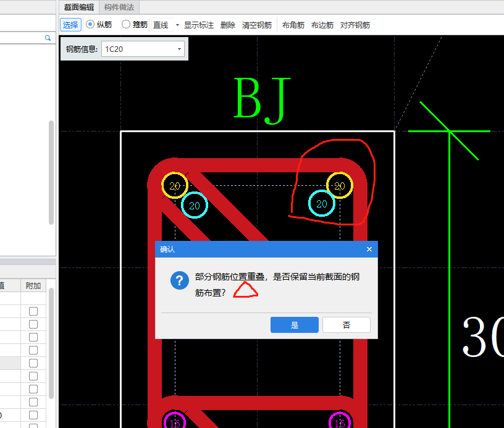Choose the 布边筋 tool
The height and width of the screenshot is (428, 504).
pyautogui.click(x=322, y=25)
